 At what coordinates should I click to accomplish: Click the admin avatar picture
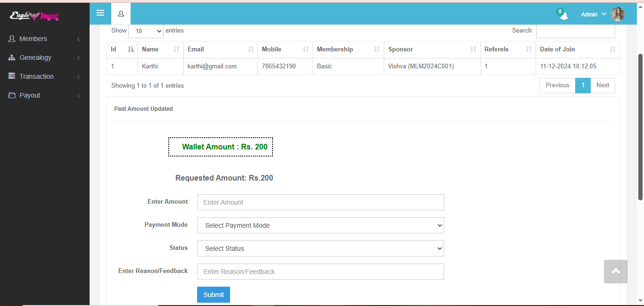617,14
